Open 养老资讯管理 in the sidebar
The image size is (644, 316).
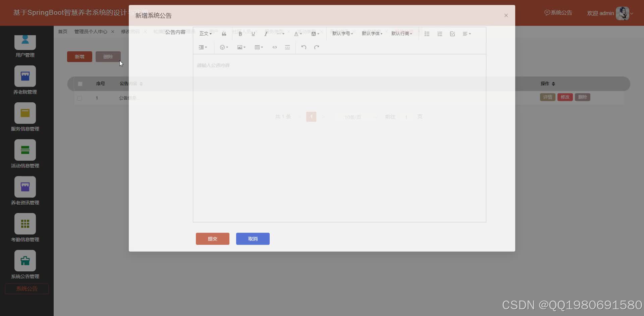pyautogui.click(x=25, y=191)
